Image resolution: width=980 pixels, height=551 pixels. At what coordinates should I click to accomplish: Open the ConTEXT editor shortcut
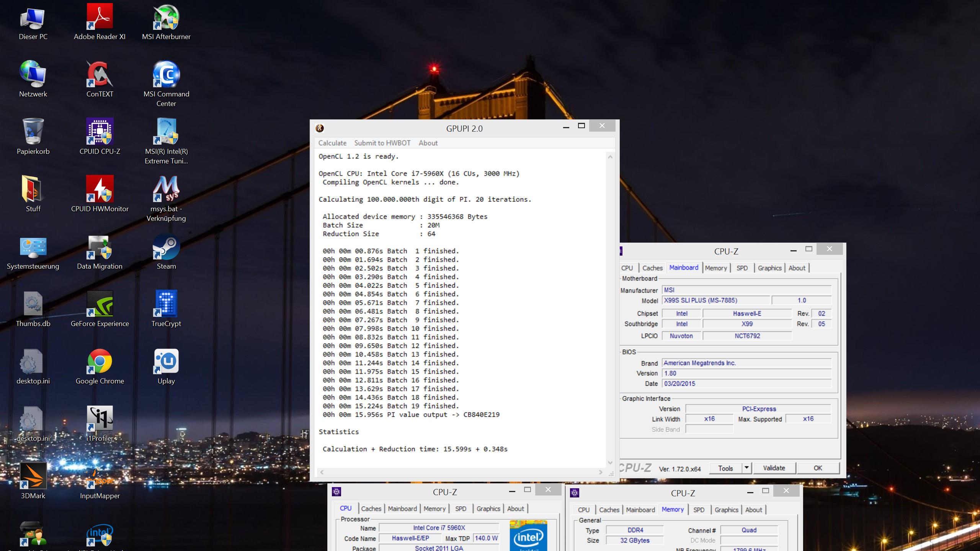pyautogui.click(x=100, y=79)
